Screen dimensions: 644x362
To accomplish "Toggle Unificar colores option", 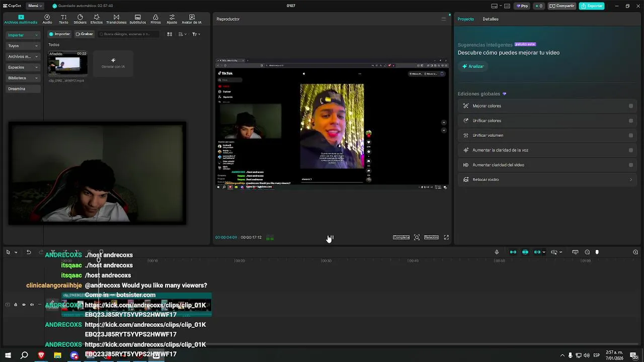I will pos(631,121).
